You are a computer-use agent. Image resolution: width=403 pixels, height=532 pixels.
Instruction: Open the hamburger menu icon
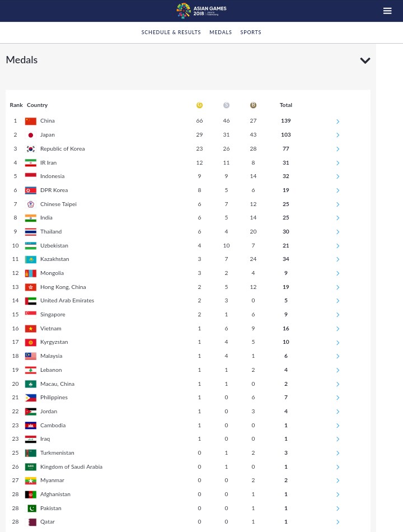click(387, 11)
